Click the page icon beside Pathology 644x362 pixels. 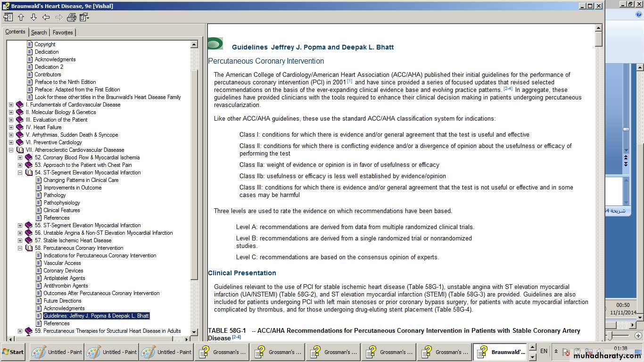point(39,195)
